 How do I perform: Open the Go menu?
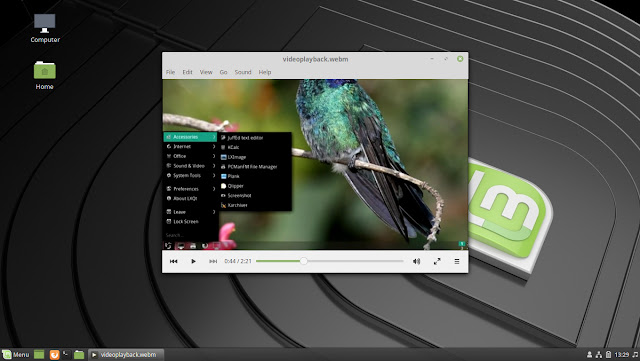point(223,72)
